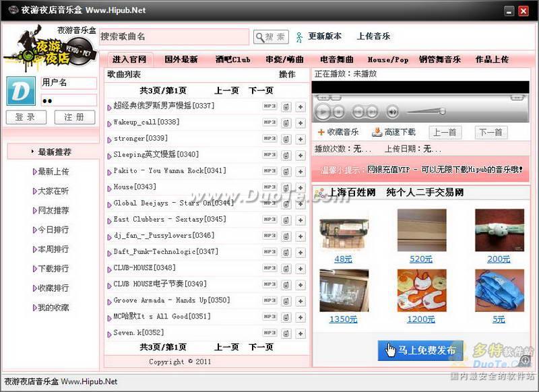Open the House/Pop tab
Image resolution: width=539 pixels, height=392 pixels.
(388, 59)
